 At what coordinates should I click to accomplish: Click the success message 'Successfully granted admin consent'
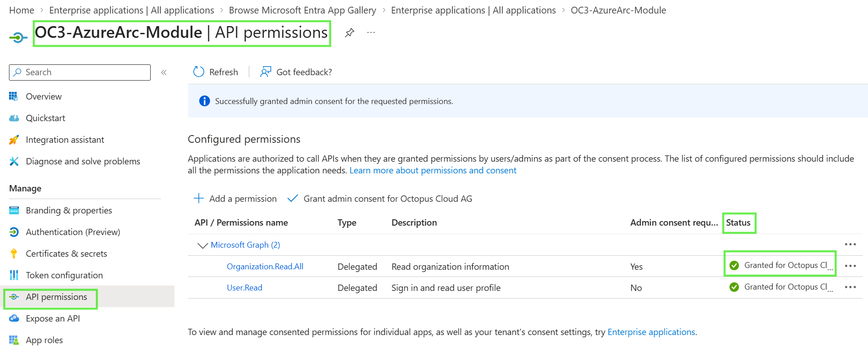pyautogui.click(x=334, y=101)
